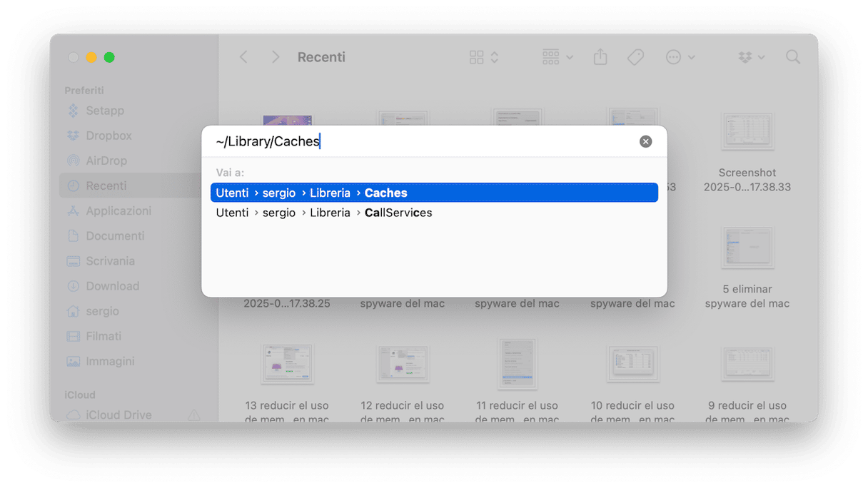Expand the group-by options dropdown
This screenshot has width=868, height=488.
pos(557,57)
